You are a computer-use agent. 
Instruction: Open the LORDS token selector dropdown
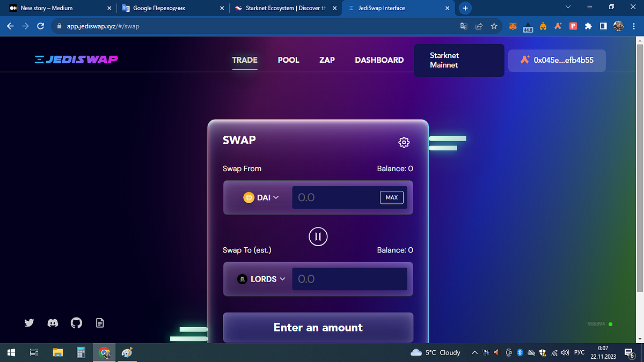click(264, 279)
